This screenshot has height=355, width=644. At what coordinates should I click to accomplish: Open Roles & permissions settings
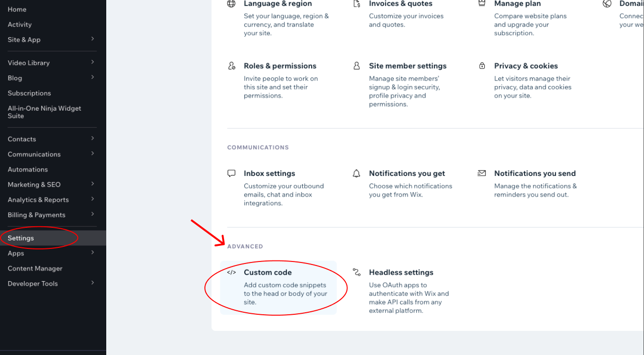pyautogui.click(x=280, y=66)
